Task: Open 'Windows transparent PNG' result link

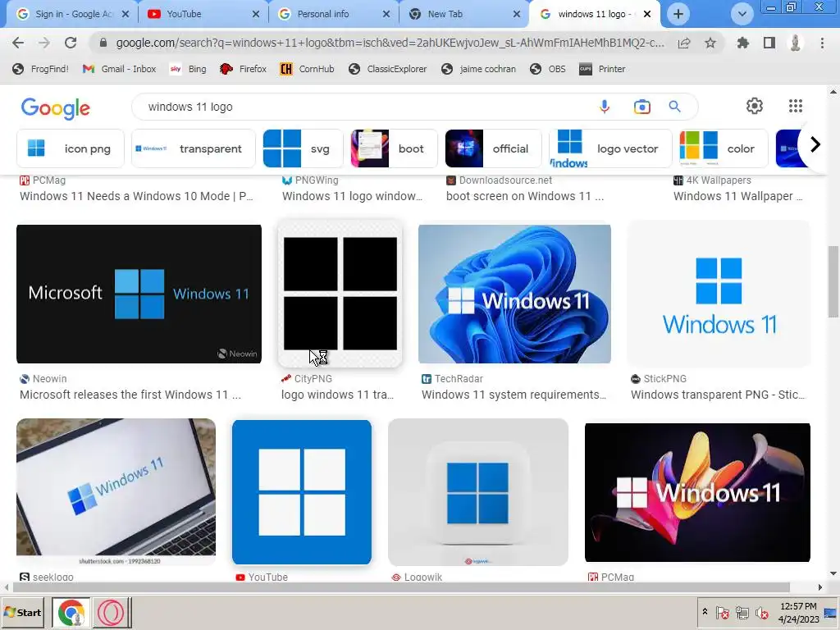Action: [718, 395]
